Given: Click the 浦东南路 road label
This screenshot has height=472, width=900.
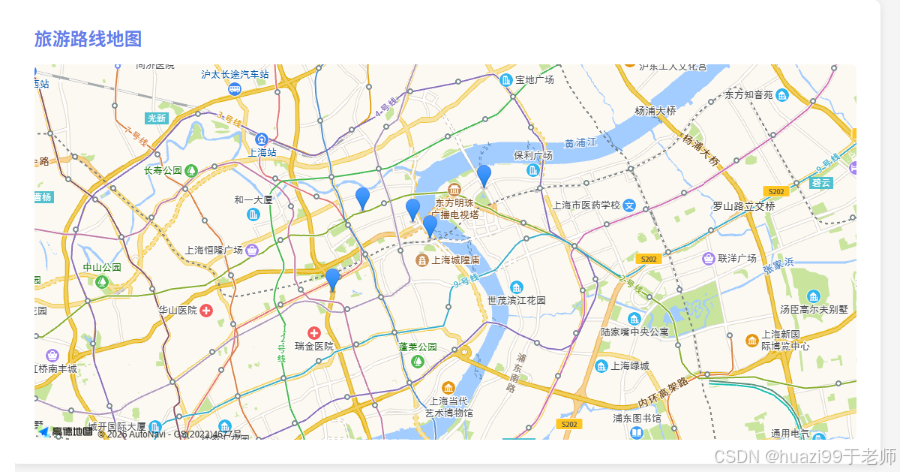Looking at the screenshot, I should pyautogui.click(x=518, y=373).
